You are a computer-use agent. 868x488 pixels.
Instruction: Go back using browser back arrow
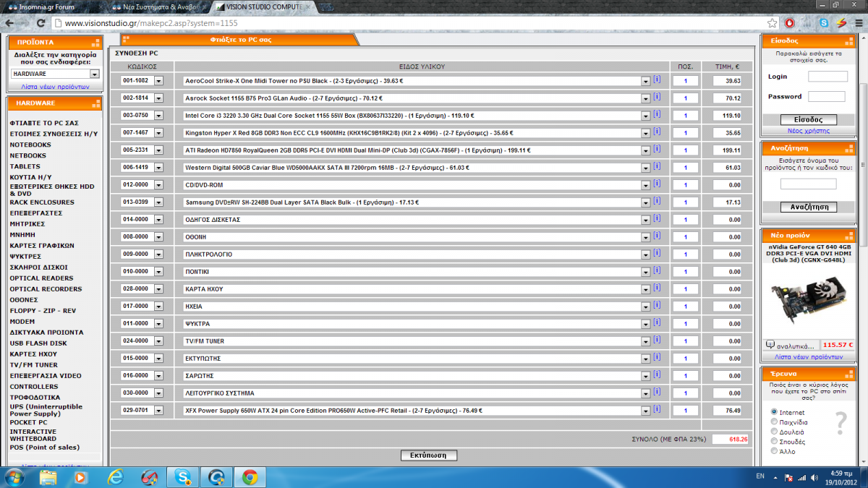coord(10,23)
